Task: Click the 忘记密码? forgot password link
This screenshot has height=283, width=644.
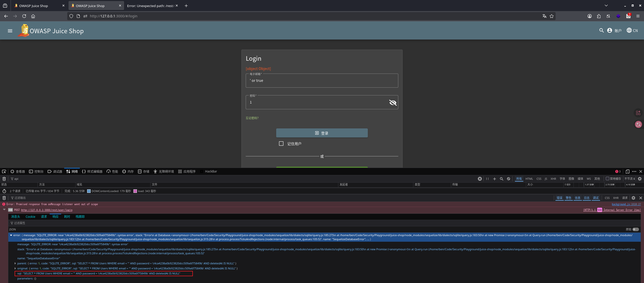Action: pyautogui.click(x=252, y=118)
